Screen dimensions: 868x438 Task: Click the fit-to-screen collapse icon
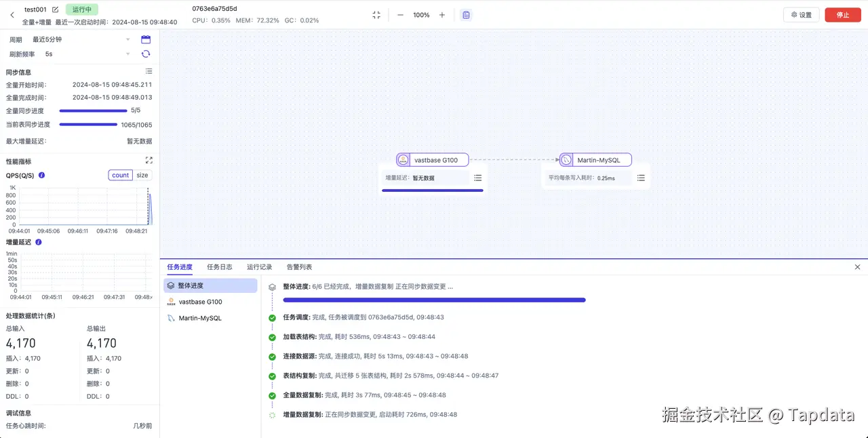(376, 15)
